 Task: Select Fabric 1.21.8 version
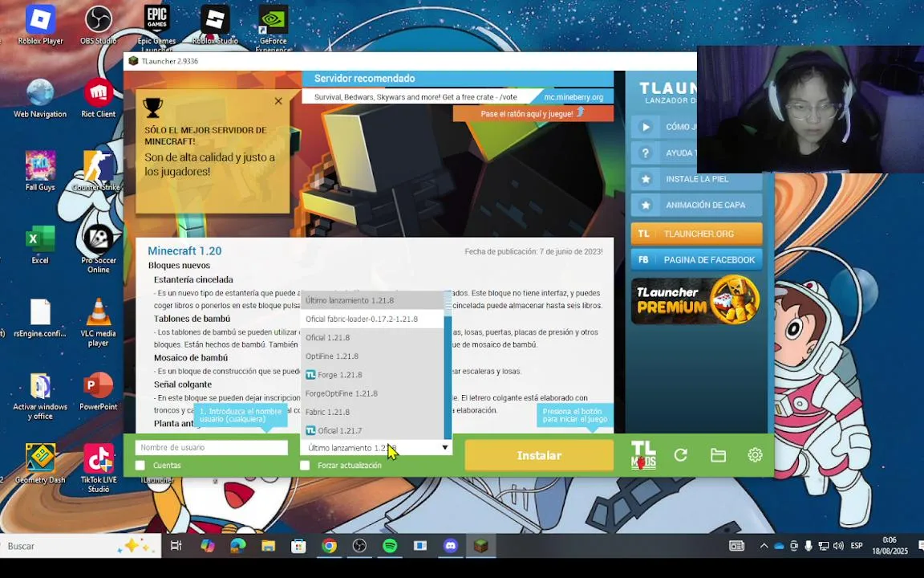(372, 412)
